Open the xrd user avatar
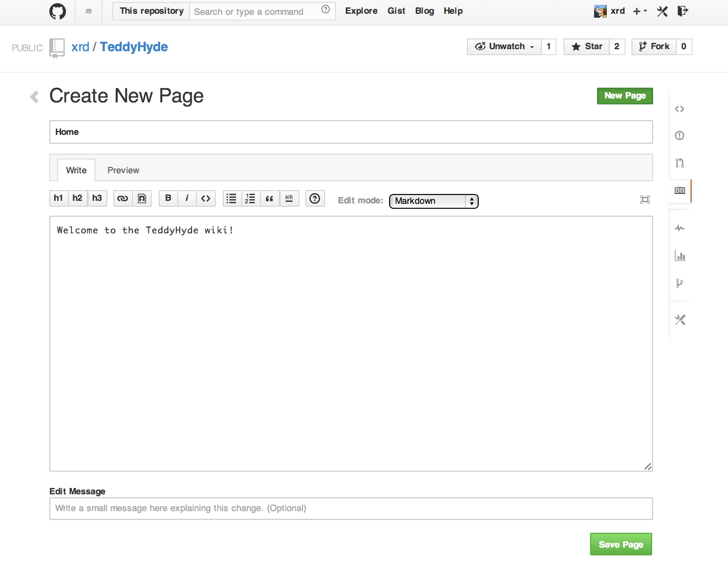The width and height of the screenshot is (728, 581). coord(600,11)
